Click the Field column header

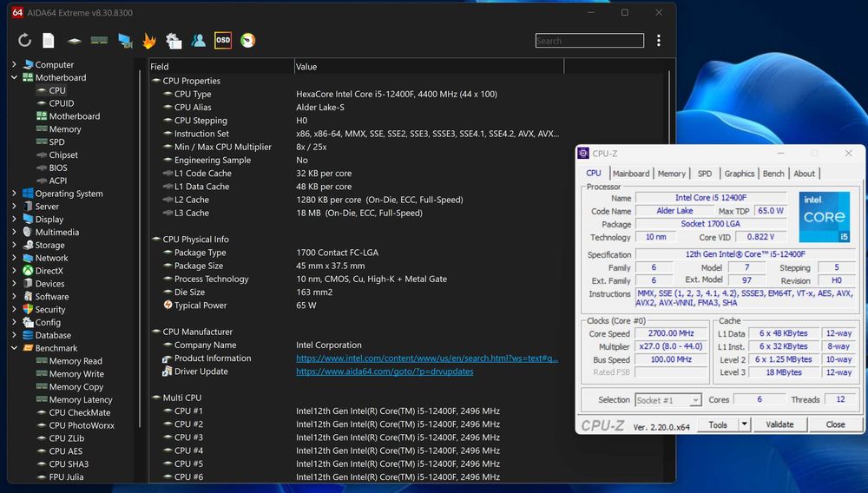pos(221,66)
